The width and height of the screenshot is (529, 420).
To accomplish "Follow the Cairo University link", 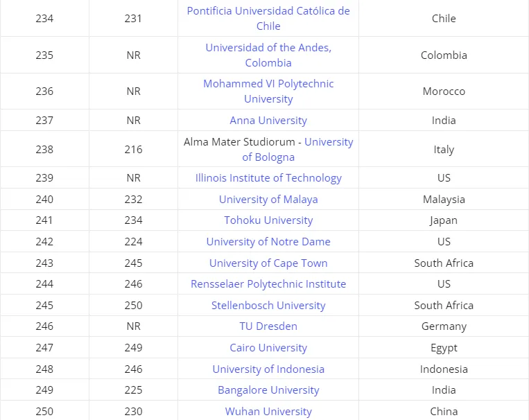I will [268, 348].
